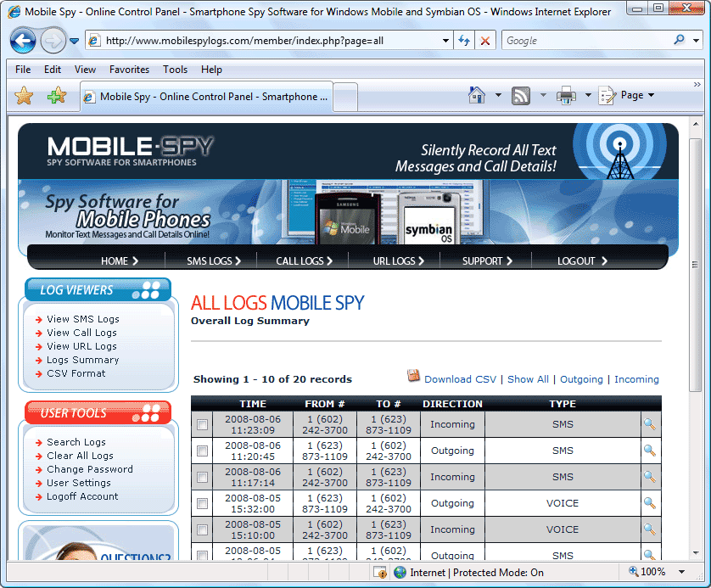Open the Edit menu
This screenshot has width=711, height=588.
[x=53, y=70]
